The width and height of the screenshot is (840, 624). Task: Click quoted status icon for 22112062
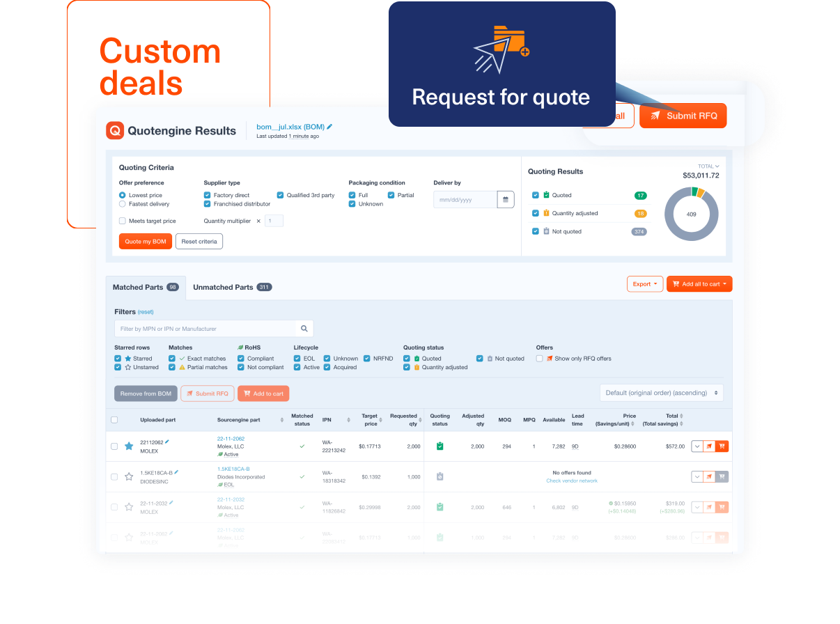tap(440, 446)
